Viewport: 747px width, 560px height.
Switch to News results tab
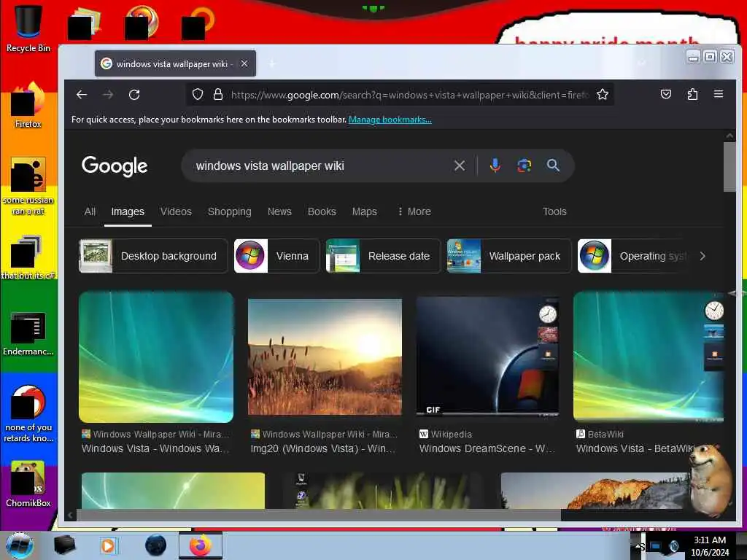click(x=279, y=211)
